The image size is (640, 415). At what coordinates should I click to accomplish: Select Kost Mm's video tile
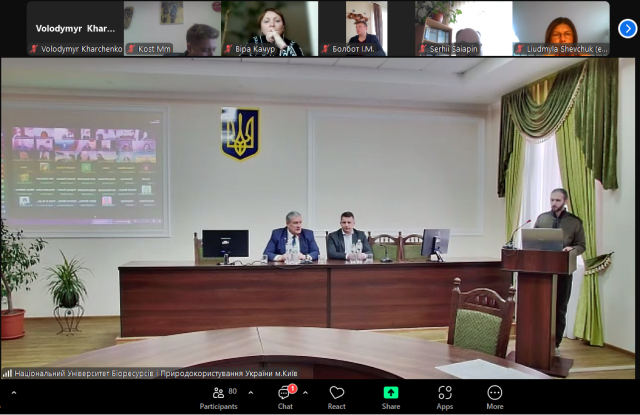[x=172, y=28]
